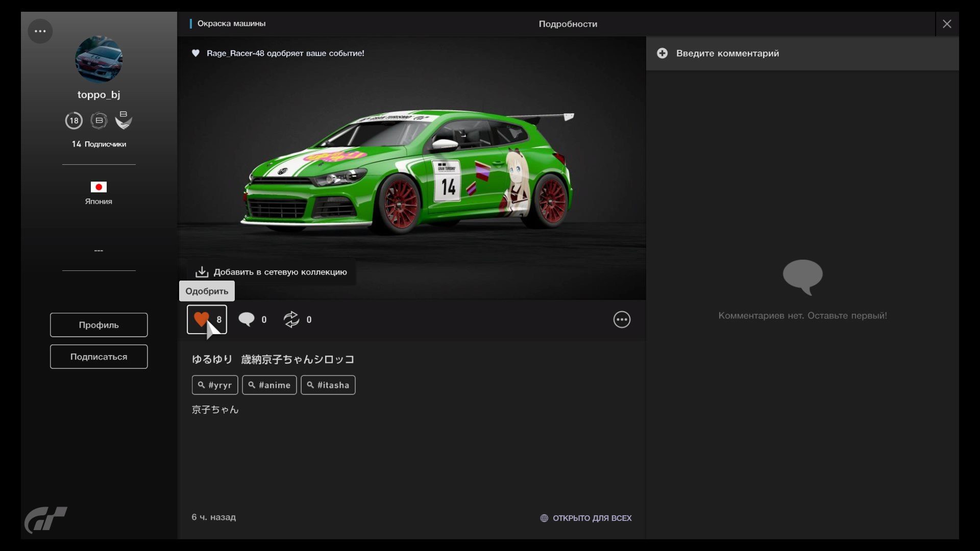Search the #anime tag
This screenshot has height=551, width=980.
[269, 385]
